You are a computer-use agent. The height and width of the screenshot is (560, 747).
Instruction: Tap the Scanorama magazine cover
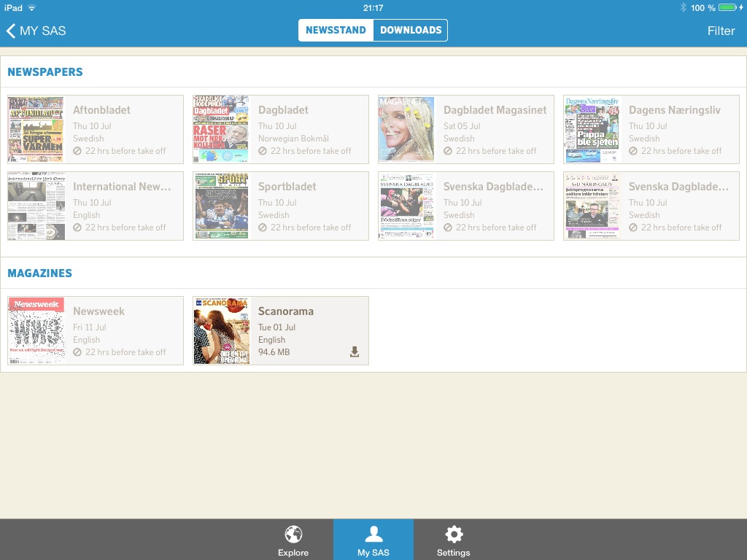click(x=221, y=331)
